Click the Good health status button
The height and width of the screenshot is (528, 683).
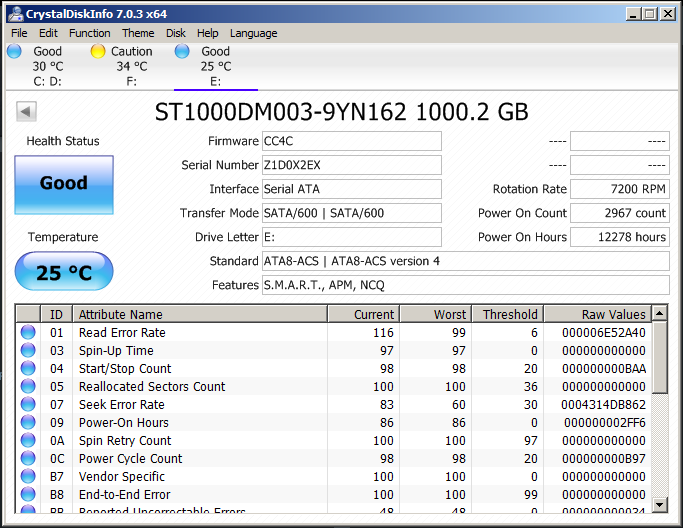click(x=64, y=185)
